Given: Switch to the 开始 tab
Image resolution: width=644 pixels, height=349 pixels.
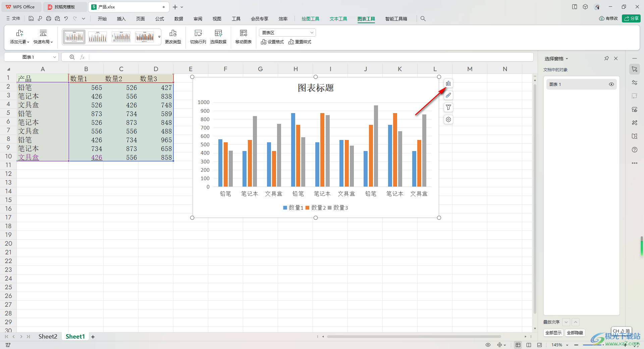Looking at the screenshot, I should (102, 19).
